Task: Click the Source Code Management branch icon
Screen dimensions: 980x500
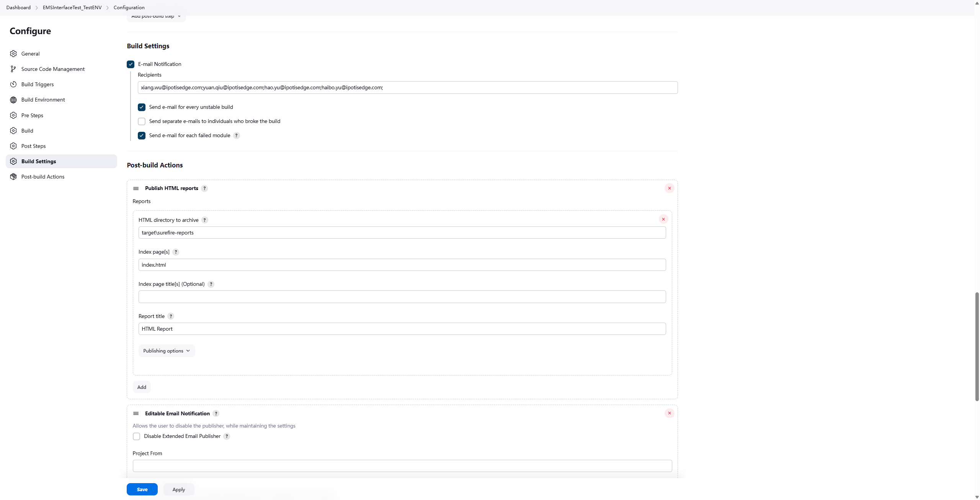Action: pos(13,69)
